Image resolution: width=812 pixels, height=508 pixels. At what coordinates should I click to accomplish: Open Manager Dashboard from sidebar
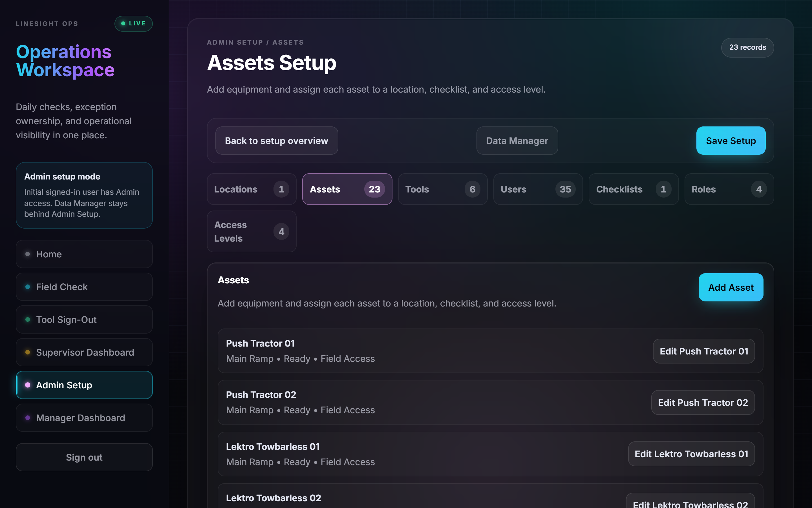coord(84,418)
